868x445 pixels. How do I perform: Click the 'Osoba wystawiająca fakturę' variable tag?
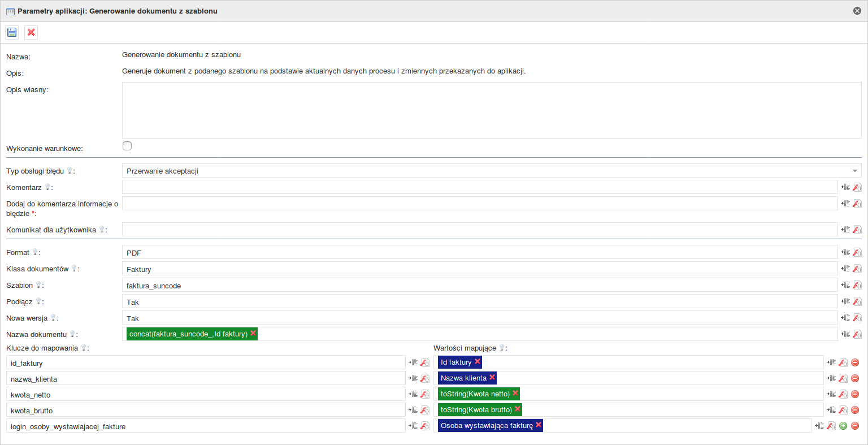click(x=486, y=426)
